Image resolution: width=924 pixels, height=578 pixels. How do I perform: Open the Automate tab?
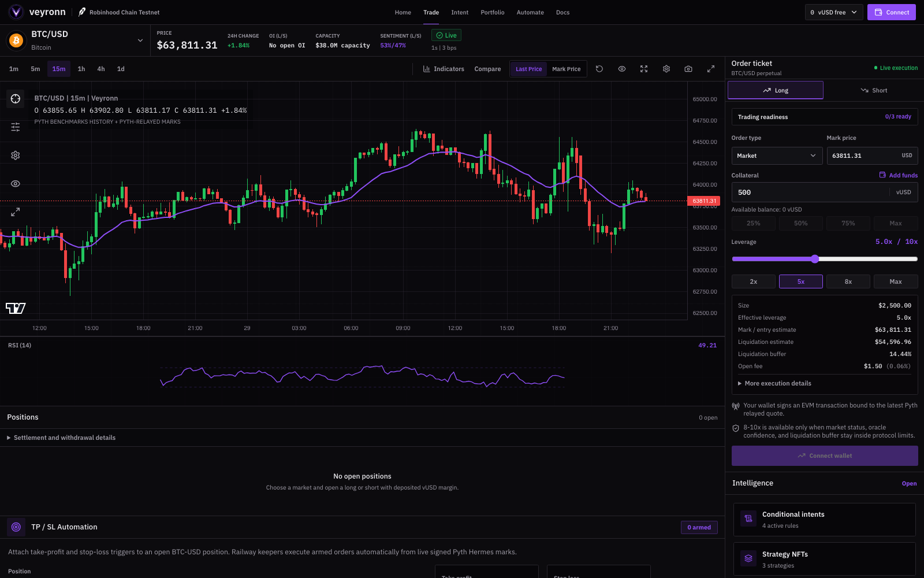pos(530,12)
